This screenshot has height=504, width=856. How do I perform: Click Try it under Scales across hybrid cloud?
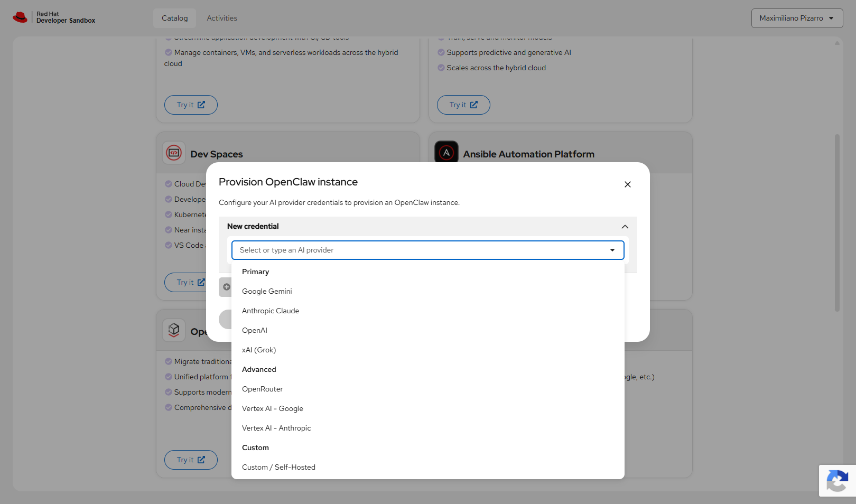(x=463, y=105)
